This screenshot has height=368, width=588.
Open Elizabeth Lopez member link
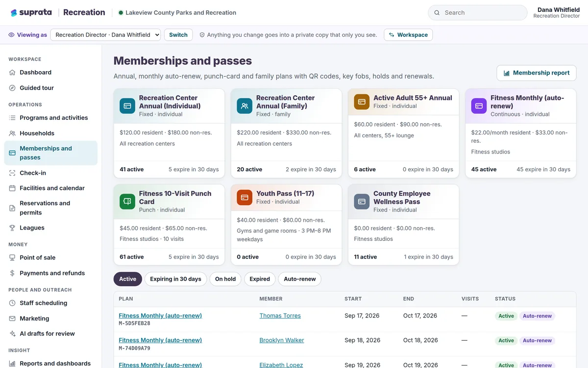(x=281, y=365)
